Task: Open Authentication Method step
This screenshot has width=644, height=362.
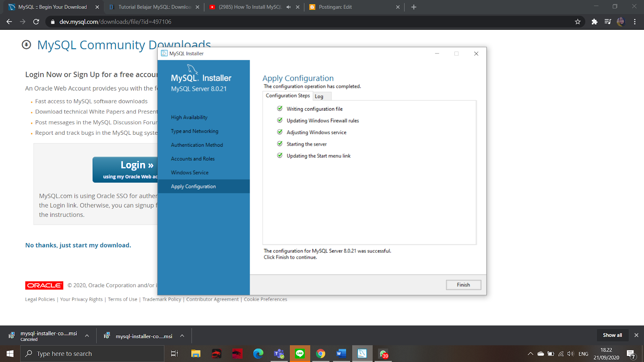Action: pyautogui.click(x=197, y=145)
